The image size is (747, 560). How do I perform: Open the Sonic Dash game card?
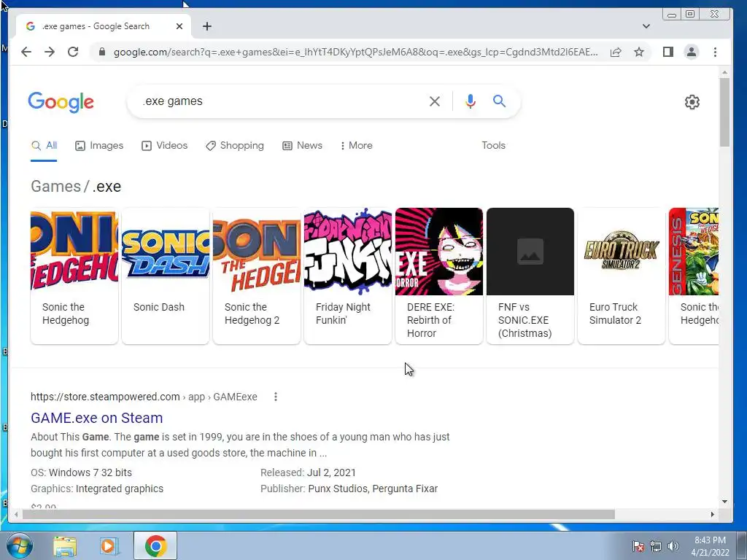pyautogui.click(x=166, y=276)
